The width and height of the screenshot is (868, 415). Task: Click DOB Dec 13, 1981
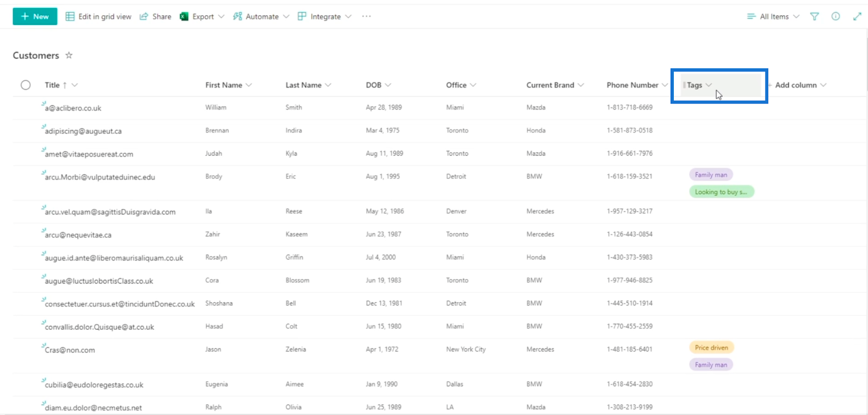[384, 304]
